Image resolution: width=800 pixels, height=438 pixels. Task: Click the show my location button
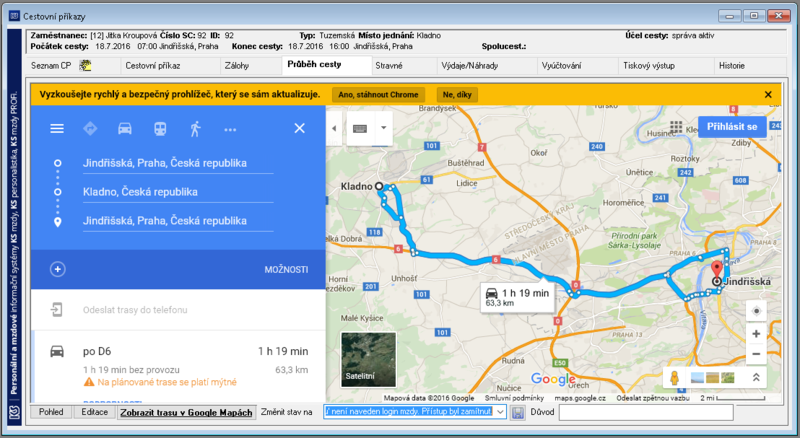pos(756,311)
